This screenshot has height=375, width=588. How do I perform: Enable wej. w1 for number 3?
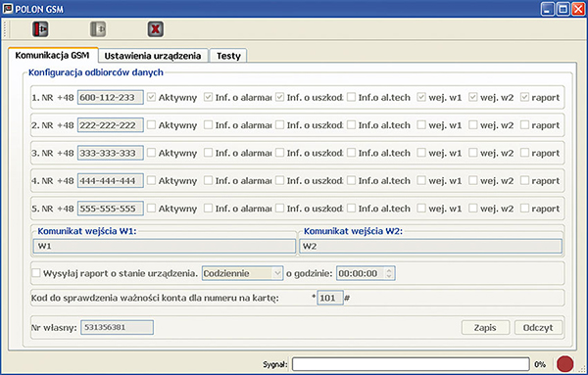click(x=421, y=153)
